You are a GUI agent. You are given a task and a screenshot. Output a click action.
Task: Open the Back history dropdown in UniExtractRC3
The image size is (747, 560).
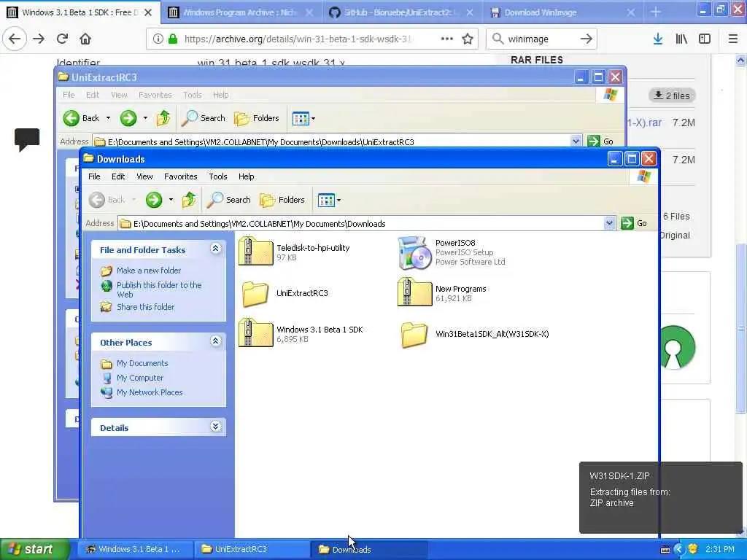point(108,118)
